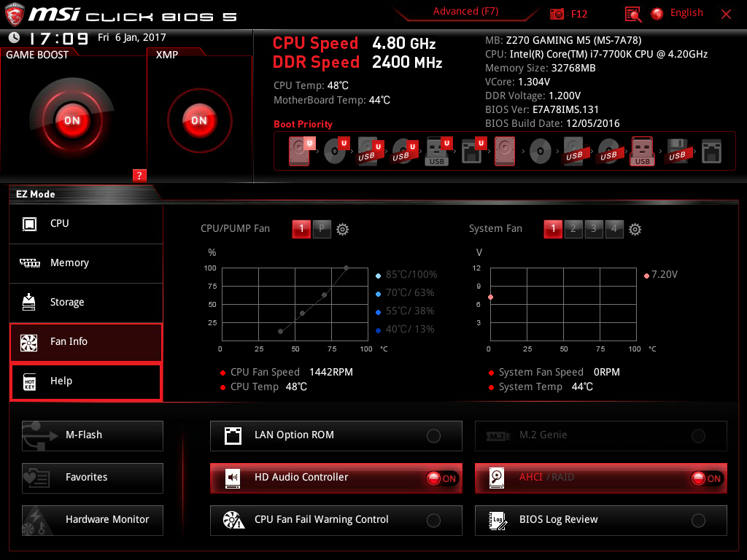Click the CPU Speed 4.80 GHz value
Viewport: 747px width, 560px height.
coord(404,43)
